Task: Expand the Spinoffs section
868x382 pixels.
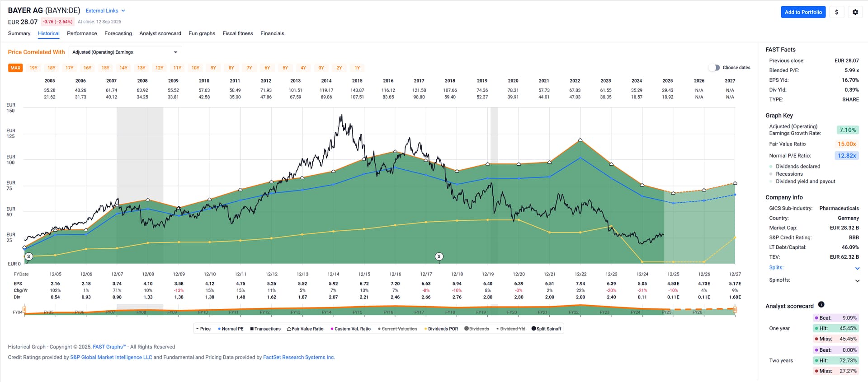Action: point(857,280)
